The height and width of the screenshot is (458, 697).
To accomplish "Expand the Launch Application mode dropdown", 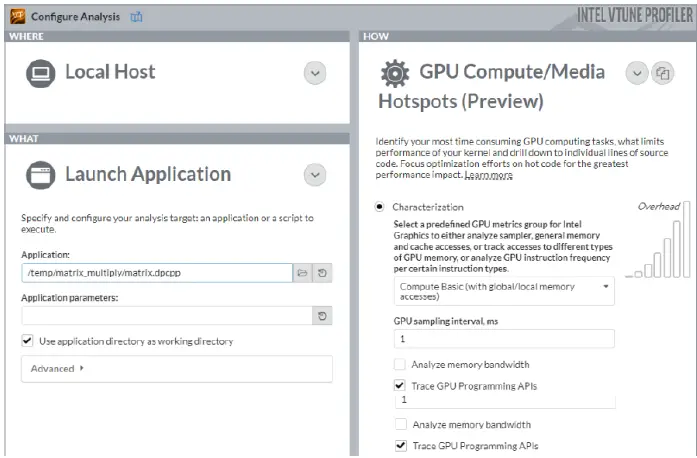I will 315,175.
